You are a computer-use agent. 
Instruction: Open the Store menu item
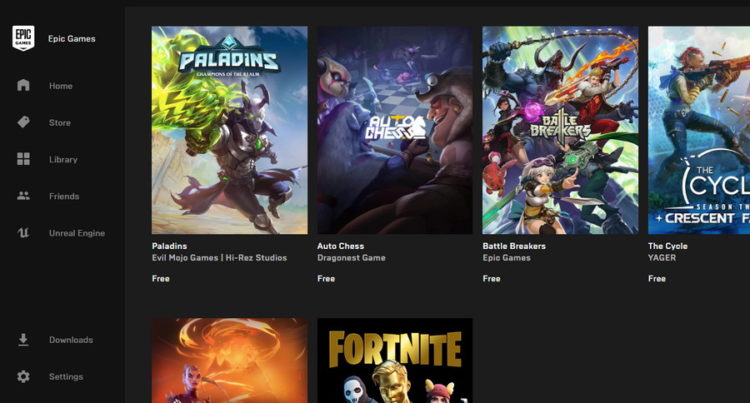pyautogui.click(x=60, y=123)
